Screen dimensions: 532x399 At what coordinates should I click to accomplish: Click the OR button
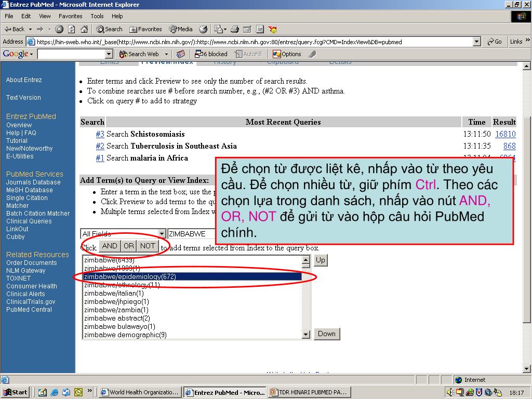click(x=129, y=246)
